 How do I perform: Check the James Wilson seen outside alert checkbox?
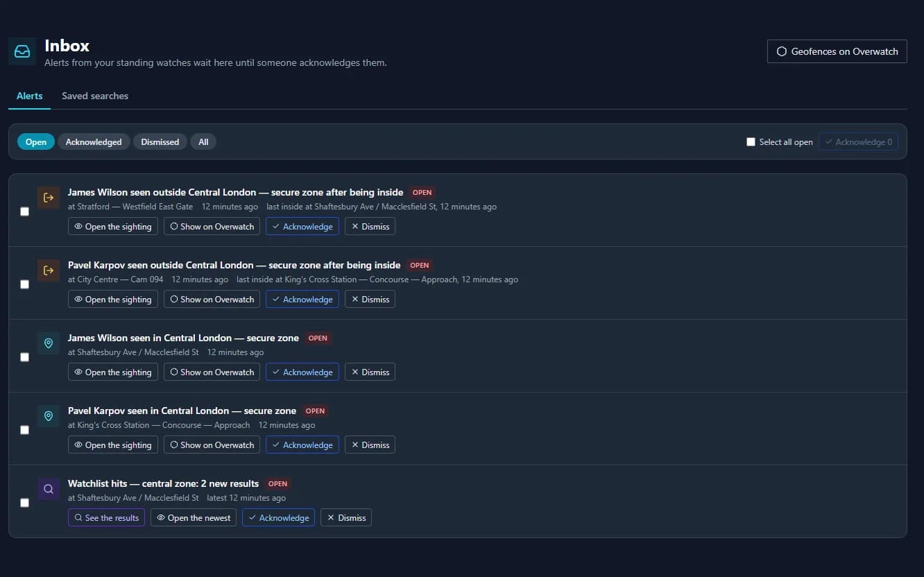(x=24, y=212)
